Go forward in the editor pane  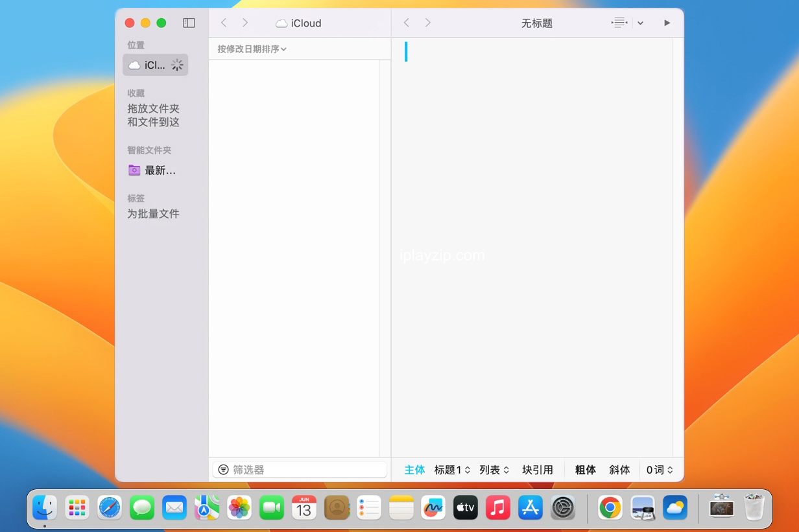[428, 23]
